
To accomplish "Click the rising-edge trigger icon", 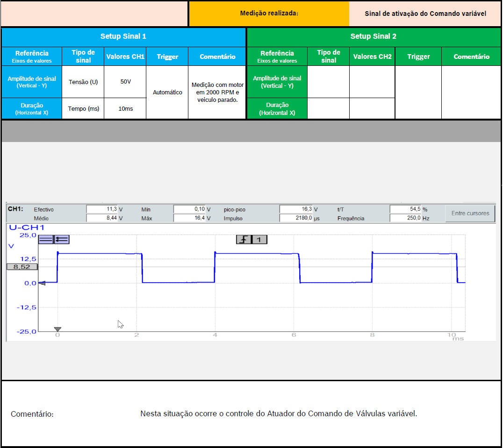I will (x=244, y=240).
